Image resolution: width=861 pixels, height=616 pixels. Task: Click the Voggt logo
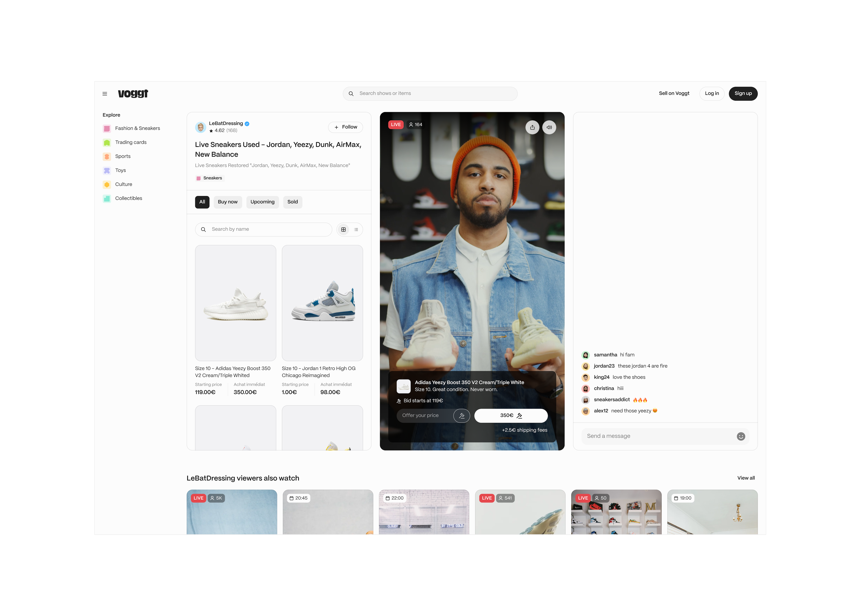click(x=133, y=93)
